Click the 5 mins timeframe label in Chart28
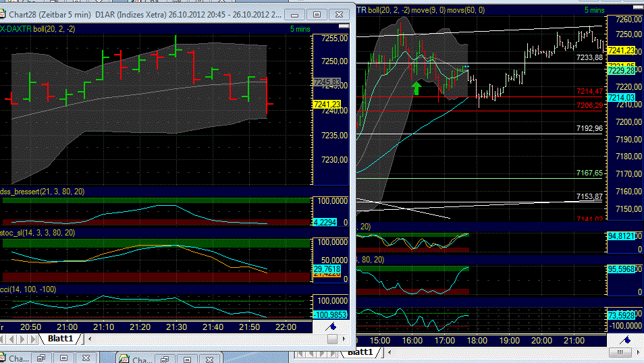 coord(300,29)
